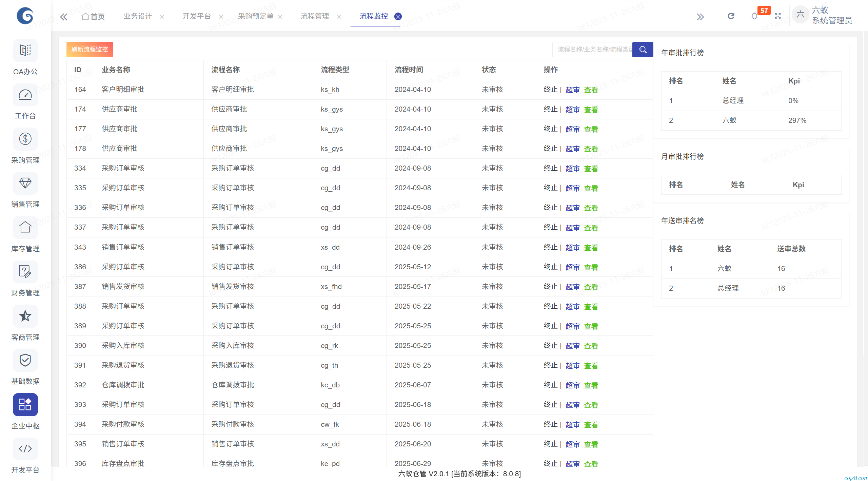This screenshot has height=481, width=868.
Task: Open 库存管理 house icon
Action: click(25, 227)
